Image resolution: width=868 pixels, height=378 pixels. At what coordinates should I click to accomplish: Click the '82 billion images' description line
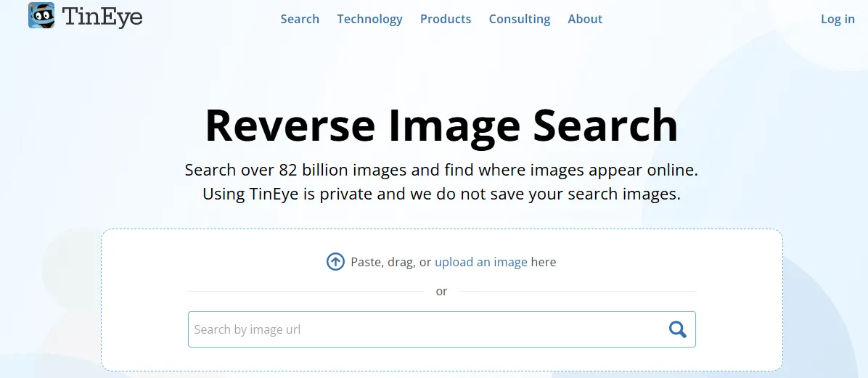click(x=441, y=170)
